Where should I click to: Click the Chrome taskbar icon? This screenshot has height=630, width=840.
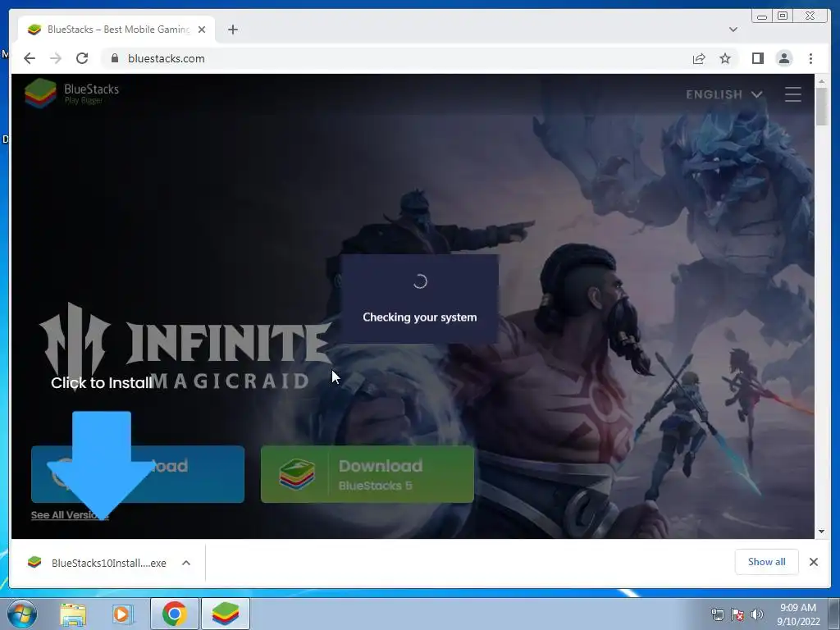[x=175, y=614]
